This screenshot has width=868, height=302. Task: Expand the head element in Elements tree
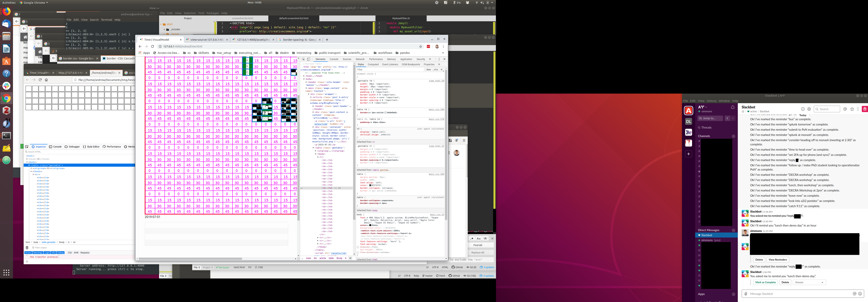tap(304, 76)
